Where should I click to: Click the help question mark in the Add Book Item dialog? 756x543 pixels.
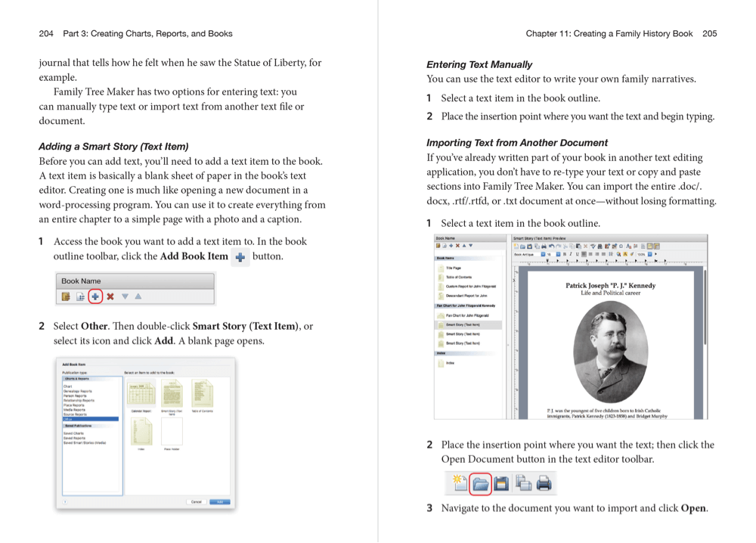[65, 501]
